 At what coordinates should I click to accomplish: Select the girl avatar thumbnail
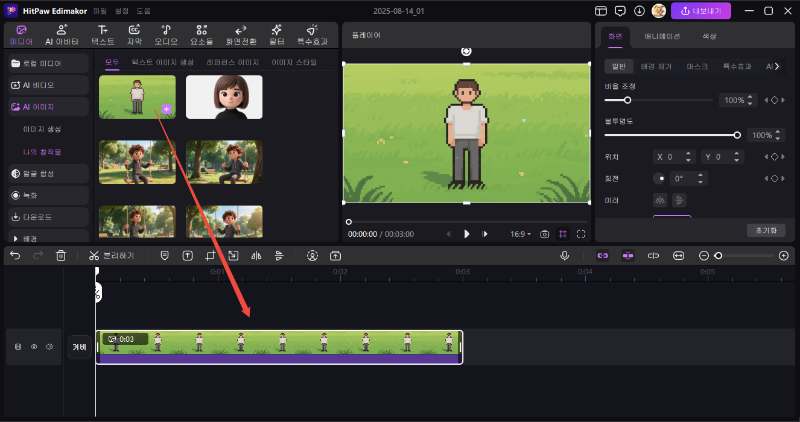pyautogui.click(x=224, y=97)
